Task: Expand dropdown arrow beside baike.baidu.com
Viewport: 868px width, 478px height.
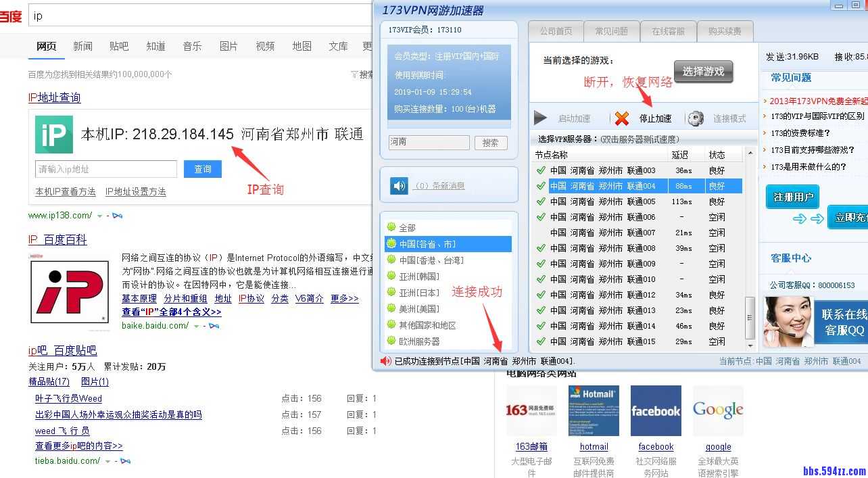Action: (197, 327)
